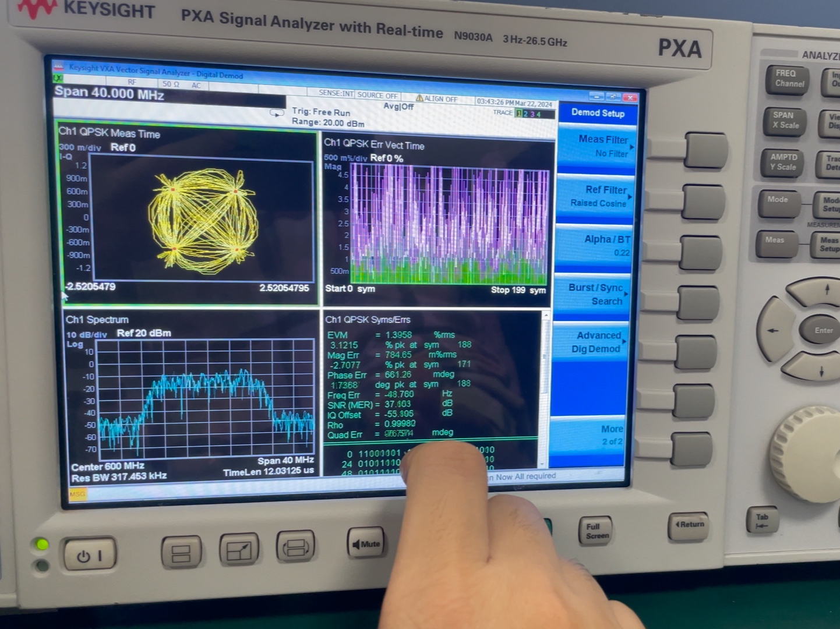Click the Range: 20.00 dBm annotation
The width and height of the screenshot is (840, 629).
pos(328,122)
